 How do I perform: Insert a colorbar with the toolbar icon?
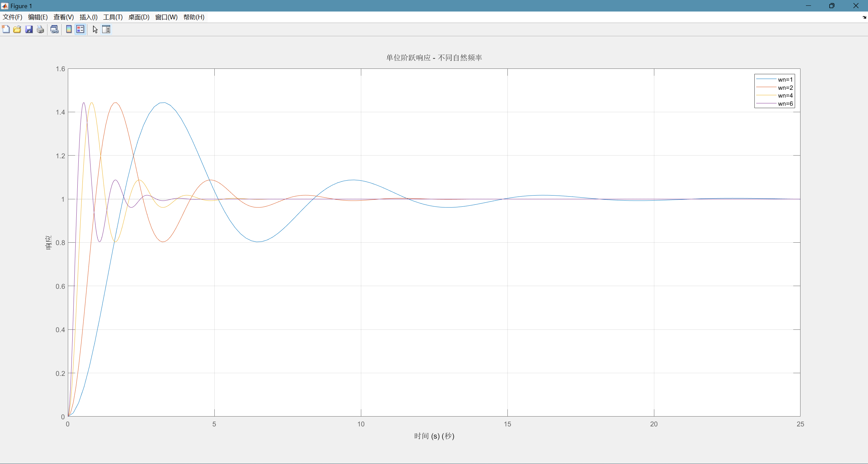(69, 29)
